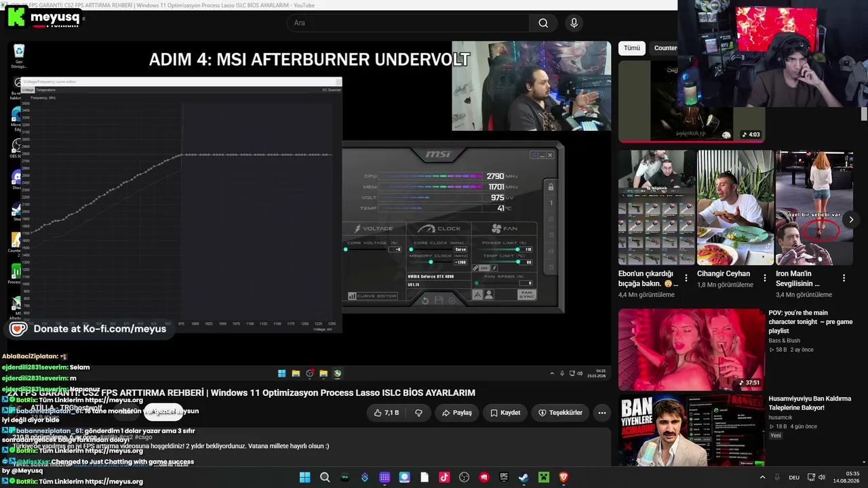Click the Core Clock Curve value box
868x488 pixels.
tap(460, 249)
